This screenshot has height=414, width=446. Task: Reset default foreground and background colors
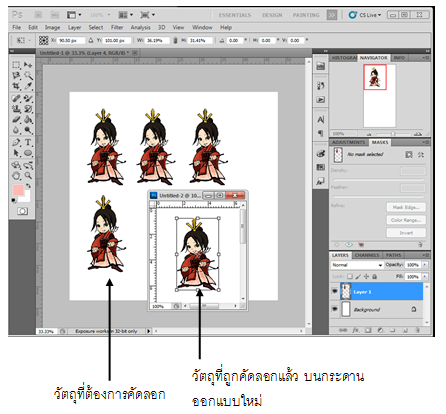coord(14,200)
